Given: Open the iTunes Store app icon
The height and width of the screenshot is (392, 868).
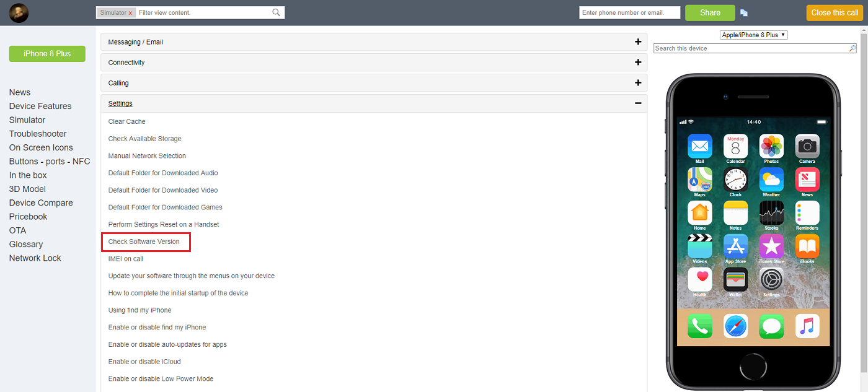Looking at the screenshot, I should coord(771,246).
